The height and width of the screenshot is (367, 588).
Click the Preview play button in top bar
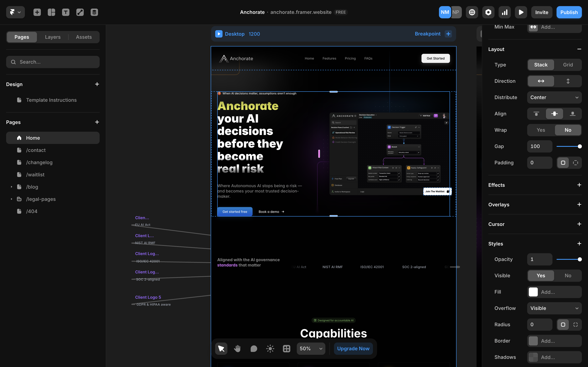[x=521, y=12]
